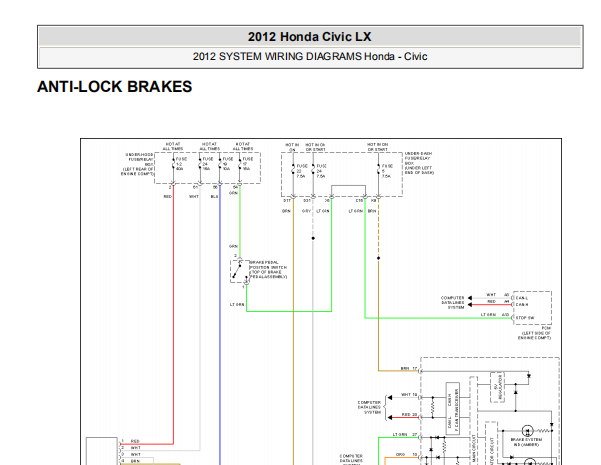Select connector pin "4 BRN" at lower left
Image resolution: width=601 pixels, height=465 pixels.
click(x=131, y=461)
